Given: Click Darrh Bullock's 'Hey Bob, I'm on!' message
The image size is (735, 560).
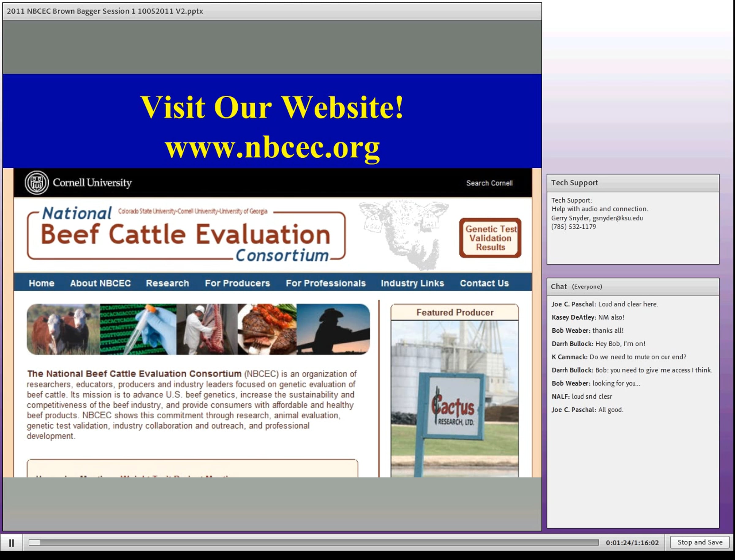Looking at the screenshot, I should [x=598, y=344].
